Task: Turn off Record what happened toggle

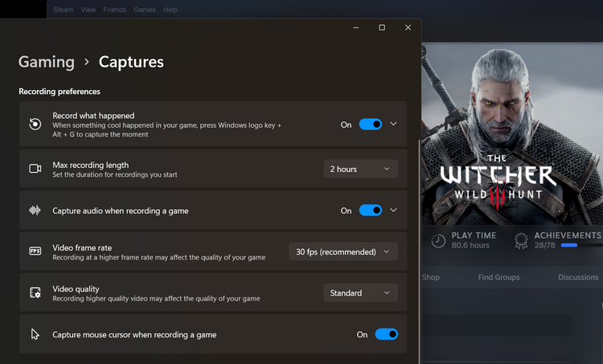Action: click(371, 125)
